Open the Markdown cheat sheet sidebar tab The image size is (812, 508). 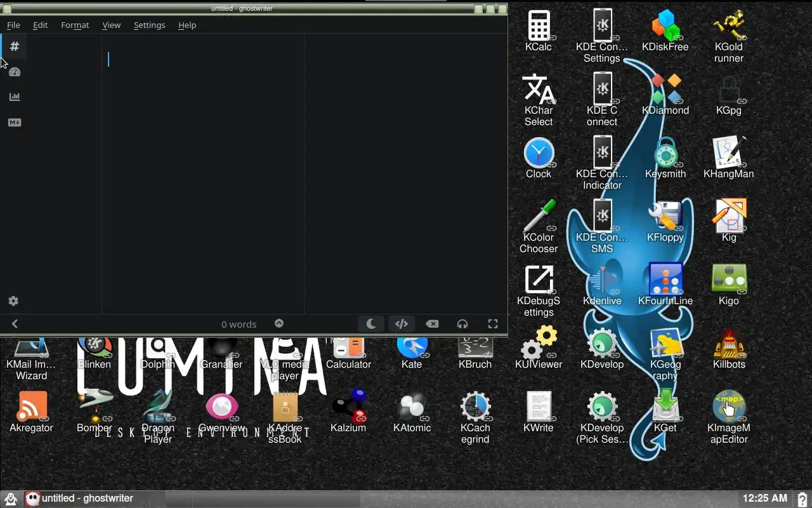pyautogui.click(x=15, y=123)
